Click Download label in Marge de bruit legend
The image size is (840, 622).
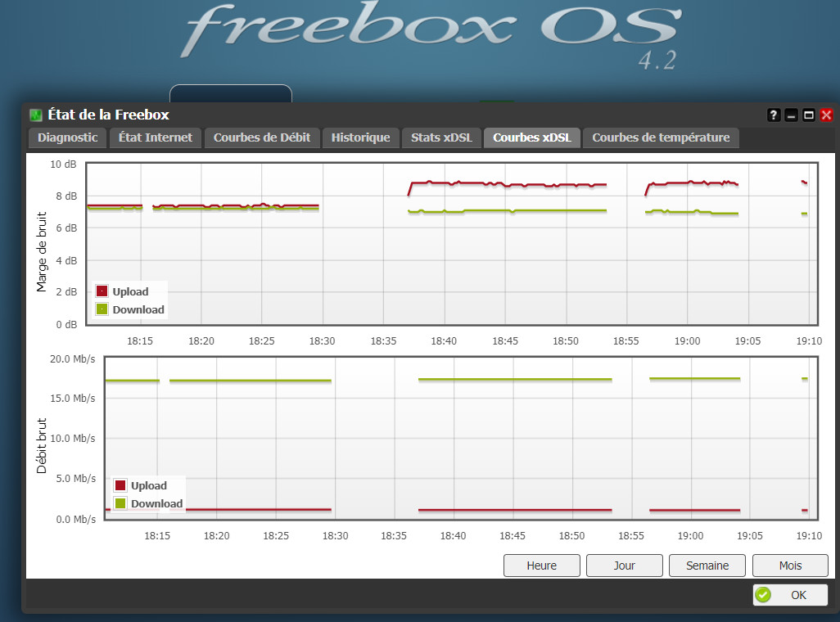click(x=138, y=309)
